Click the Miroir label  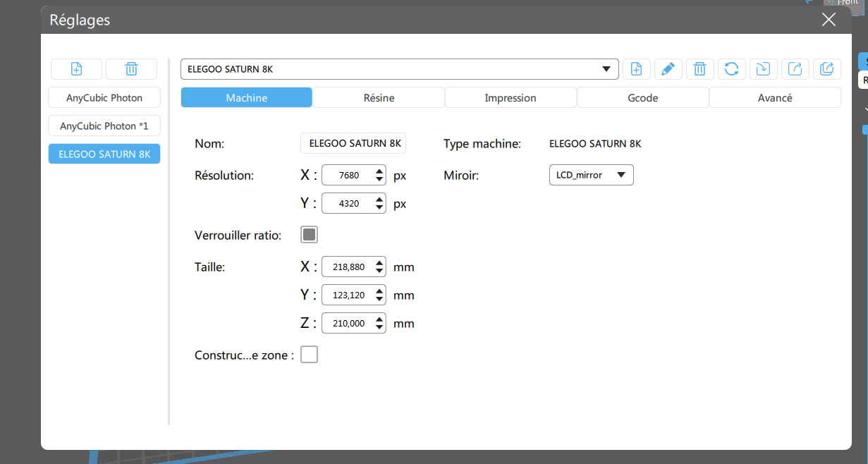tap(461, 176)
